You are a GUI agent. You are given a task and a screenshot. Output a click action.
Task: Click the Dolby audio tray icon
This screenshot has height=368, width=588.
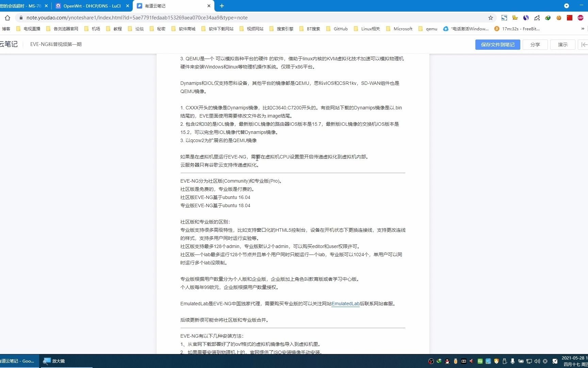tap(464, 361)
